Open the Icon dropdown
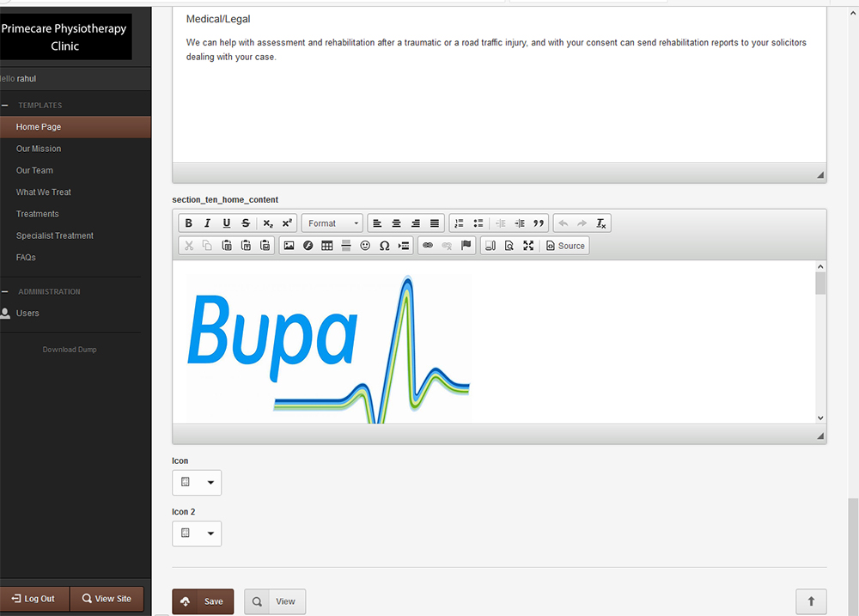The width and height of the screenshot is (859, 616). coord(197,482)
